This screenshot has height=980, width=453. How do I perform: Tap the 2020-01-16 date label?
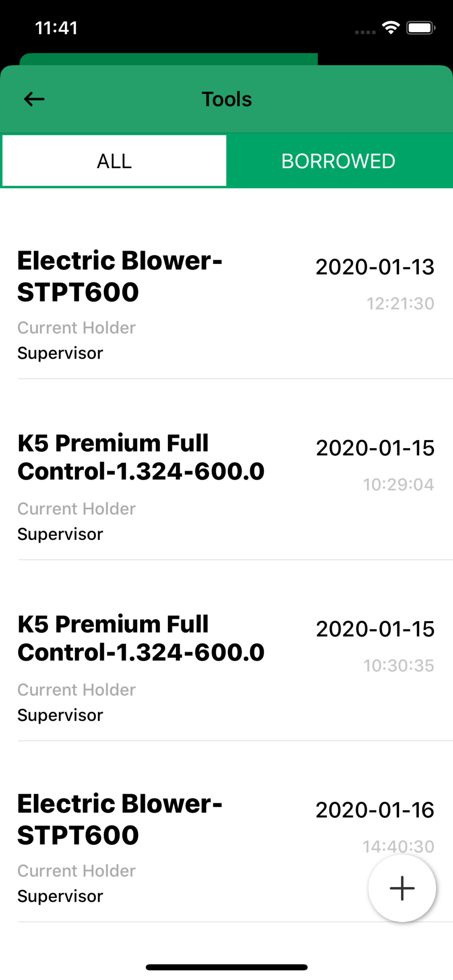tap(375, 810)
